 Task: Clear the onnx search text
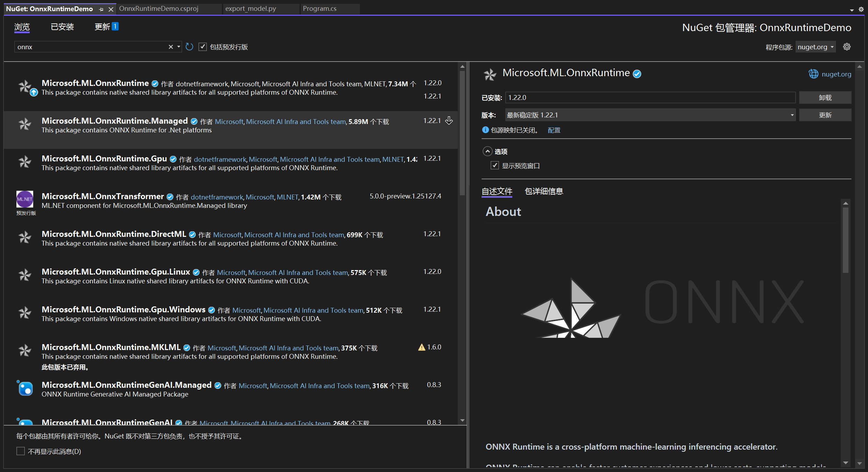[171, 47]
